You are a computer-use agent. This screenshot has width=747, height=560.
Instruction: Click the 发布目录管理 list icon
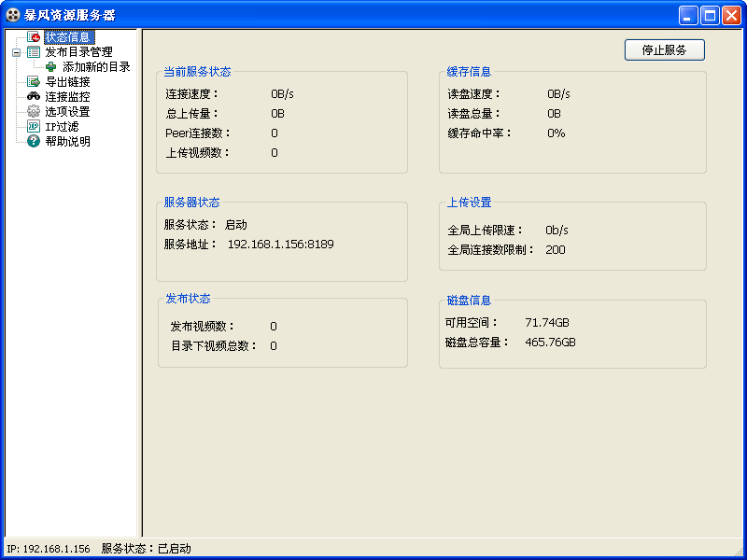[34, 52]
